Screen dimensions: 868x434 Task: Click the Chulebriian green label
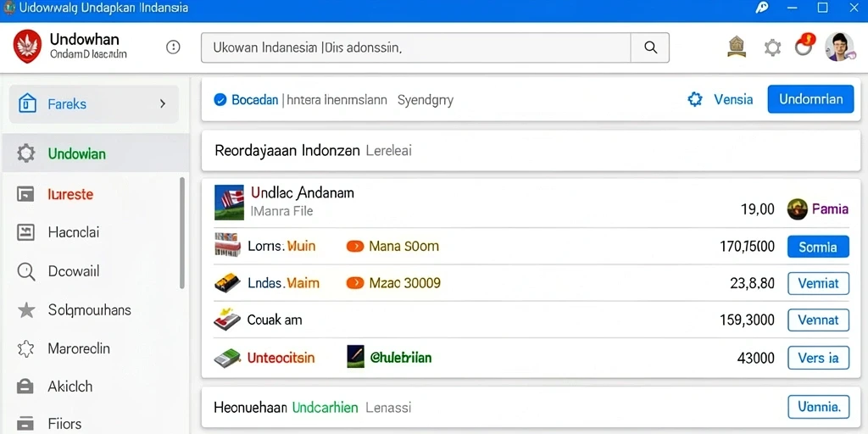[401, 358]
